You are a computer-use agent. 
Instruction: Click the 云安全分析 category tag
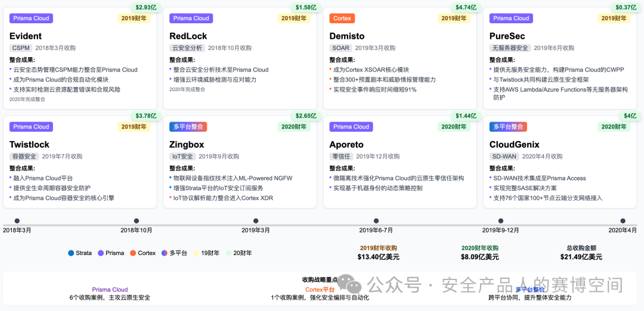187,48
